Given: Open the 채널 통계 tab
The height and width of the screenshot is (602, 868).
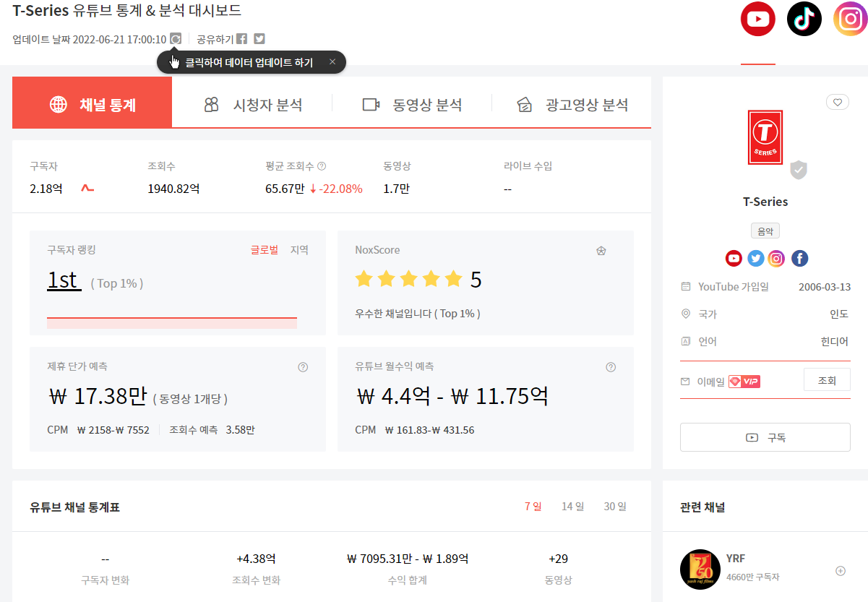Looking at the screenshot, I should click(93, 103).
